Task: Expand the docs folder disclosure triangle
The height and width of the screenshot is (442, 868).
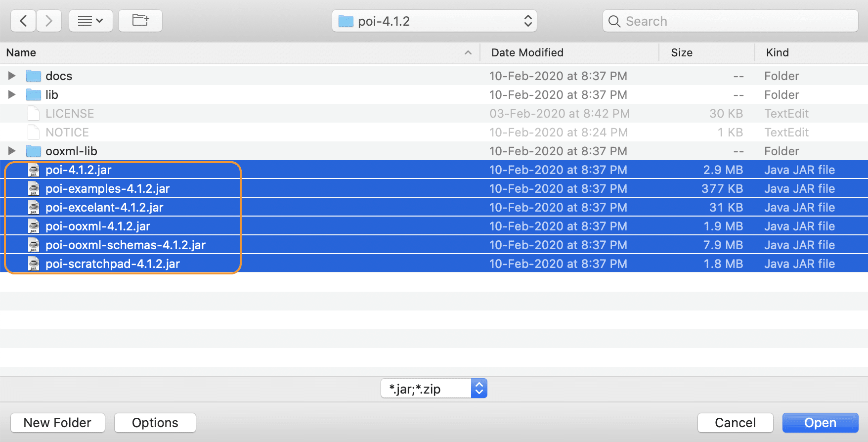Action: (12, 76)
